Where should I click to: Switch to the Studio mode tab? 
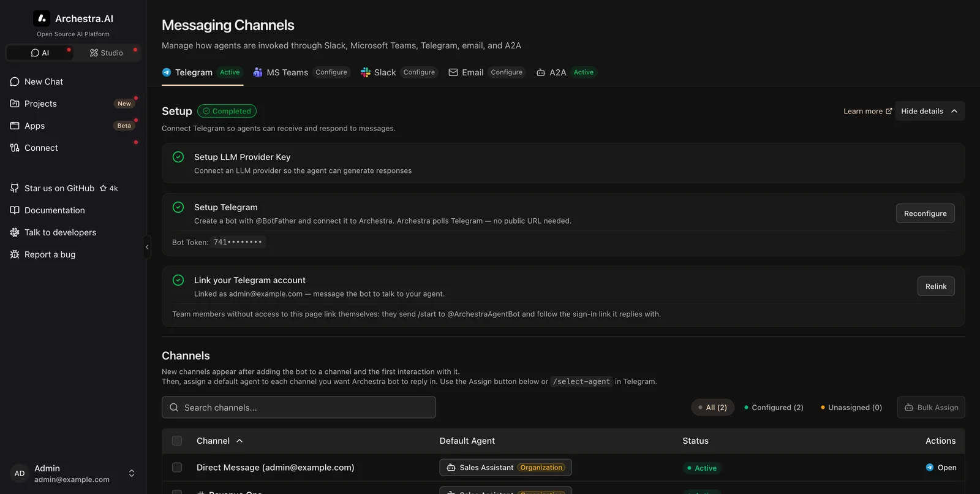coord(107,53)
